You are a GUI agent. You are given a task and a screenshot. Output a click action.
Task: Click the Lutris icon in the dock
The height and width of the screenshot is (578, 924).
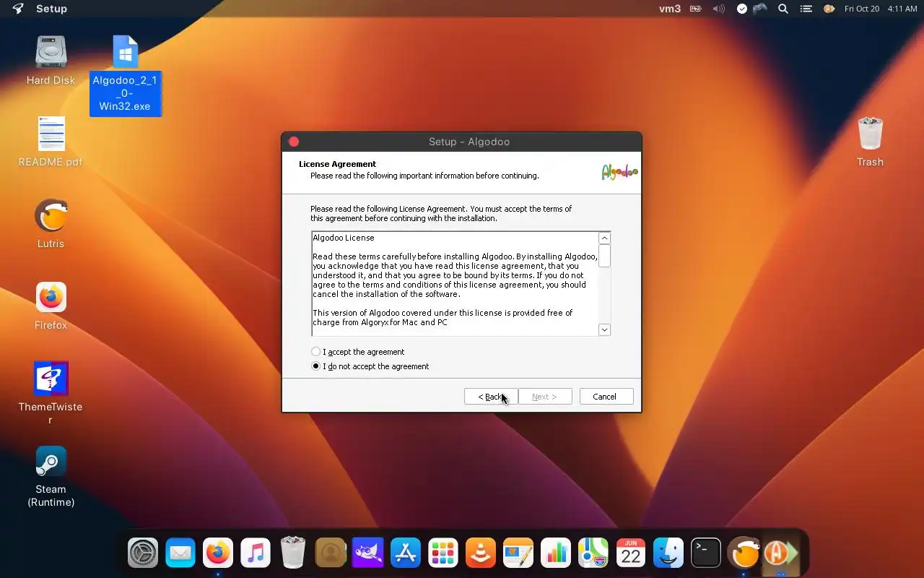[x=744, y=554]
